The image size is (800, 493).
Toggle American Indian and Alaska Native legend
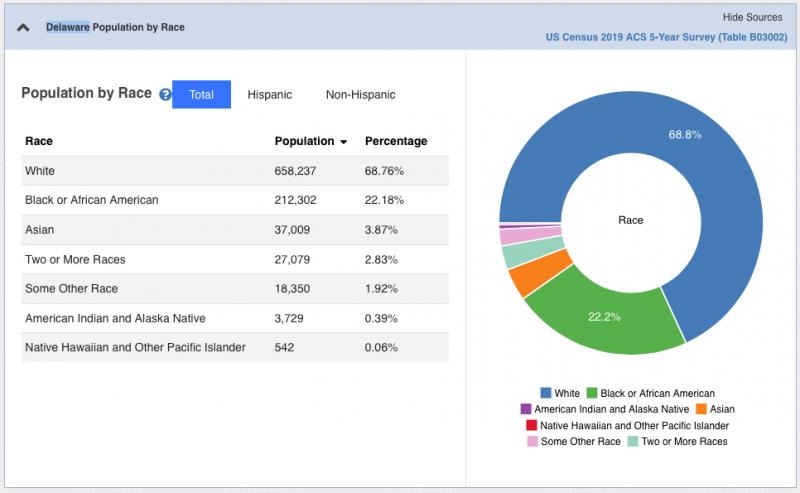point(526,409)
